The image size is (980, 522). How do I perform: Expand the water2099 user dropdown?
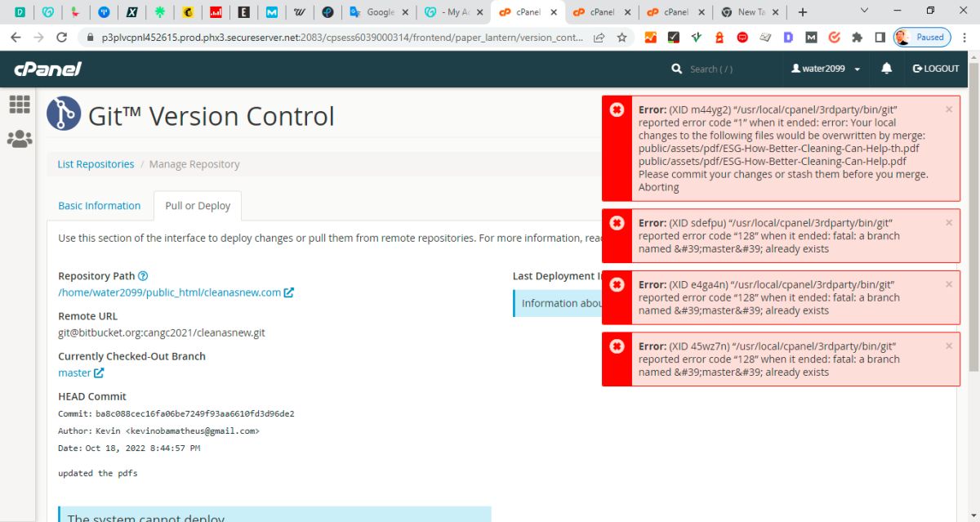pos(826,69)
